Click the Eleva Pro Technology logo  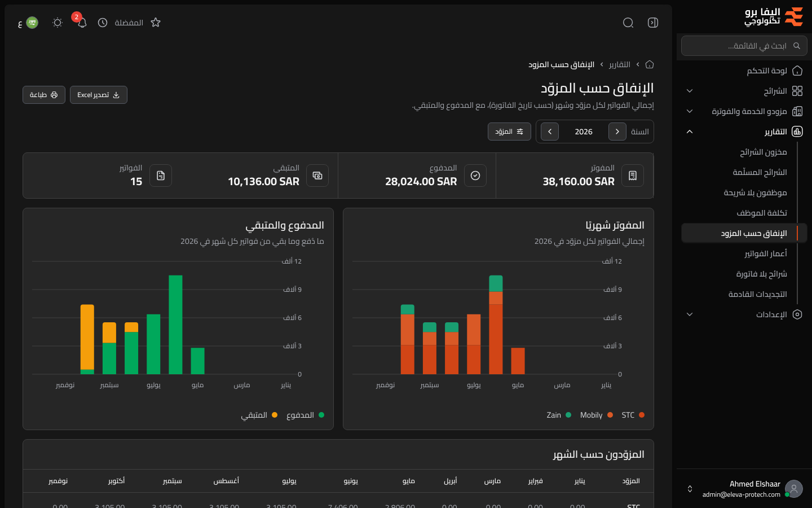[774, 17]
